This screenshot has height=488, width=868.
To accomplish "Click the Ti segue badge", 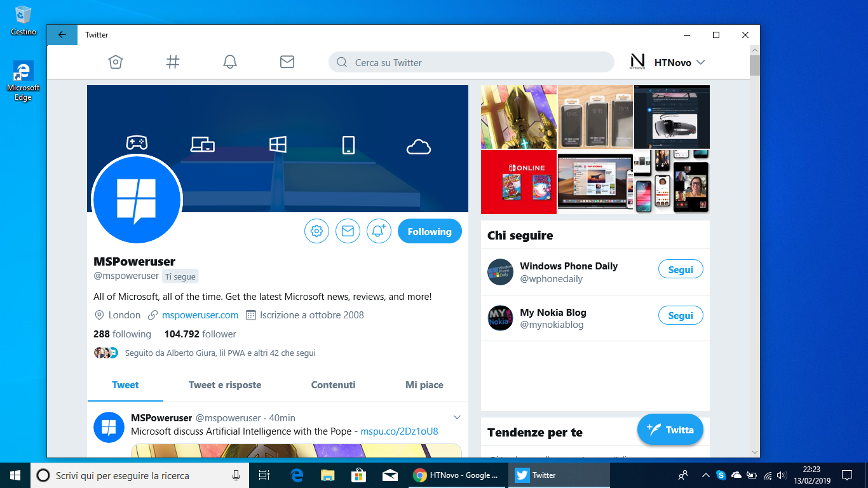I will [180, 276].
